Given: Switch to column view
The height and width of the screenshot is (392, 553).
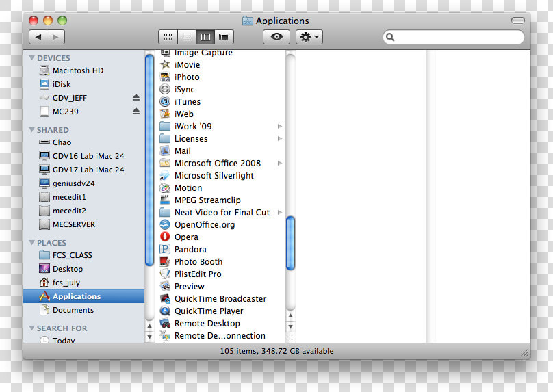Looking at the screenshot, I should coord(205,37).
